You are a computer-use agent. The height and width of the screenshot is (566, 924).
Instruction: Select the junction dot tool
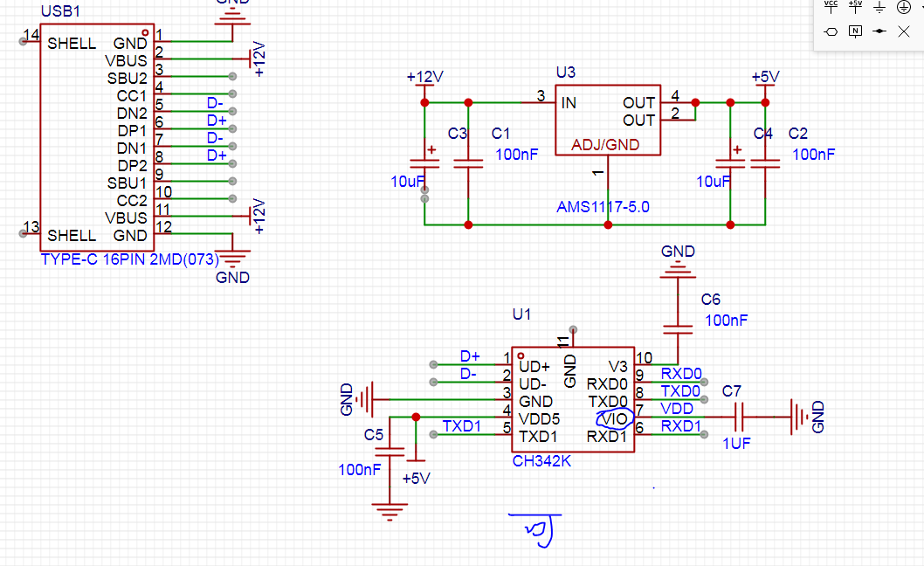click(879, 31)
